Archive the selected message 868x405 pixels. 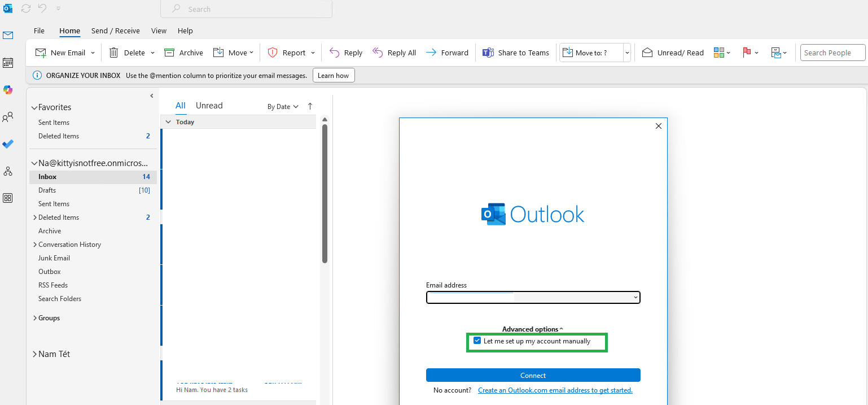183,53
